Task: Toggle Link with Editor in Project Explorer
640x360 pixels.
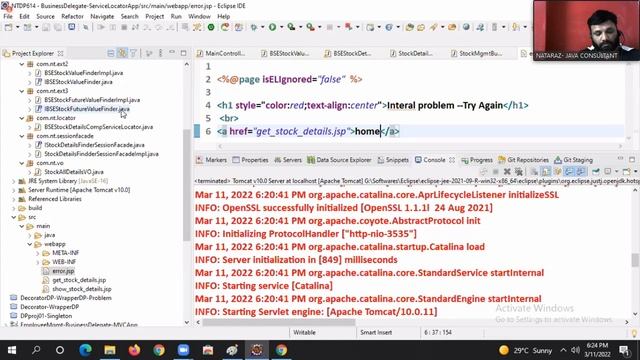Action: click(122, 53)
